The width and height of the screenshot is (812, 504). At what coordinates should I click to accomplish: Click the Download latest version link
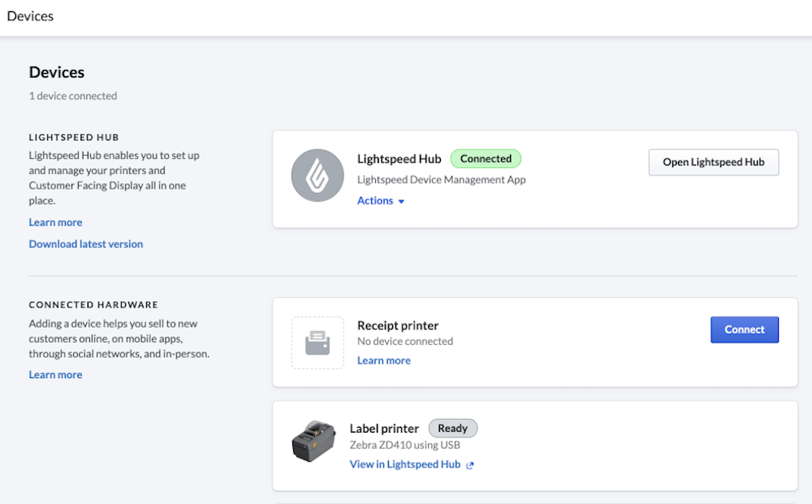pos(86,244)
